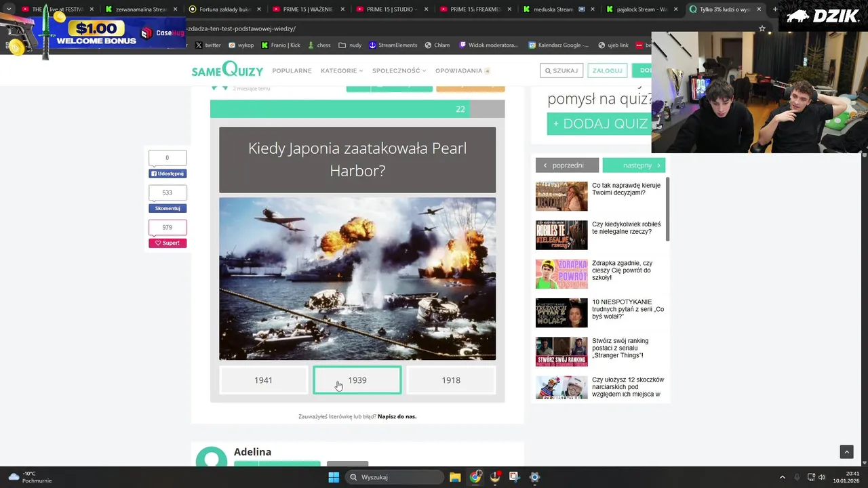Choose answer 1941
The width and height of the screenshot is (868, 488).
click(263, 380)
